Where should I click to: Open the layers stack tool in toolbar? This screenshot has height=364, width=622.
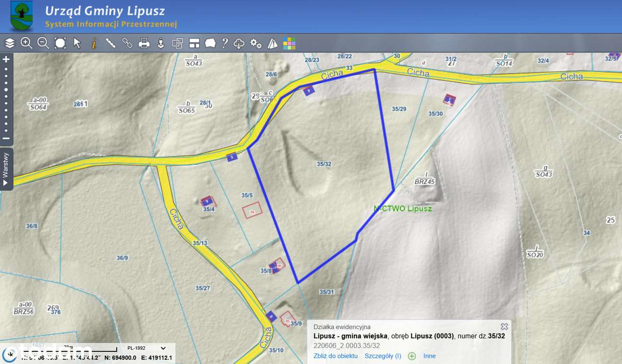[x=10, y=43]
